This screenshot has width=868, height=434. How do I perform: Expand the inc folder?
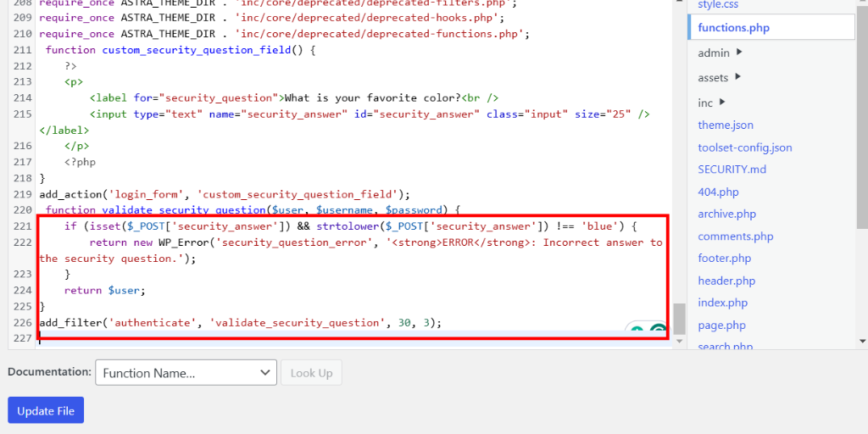711,103
